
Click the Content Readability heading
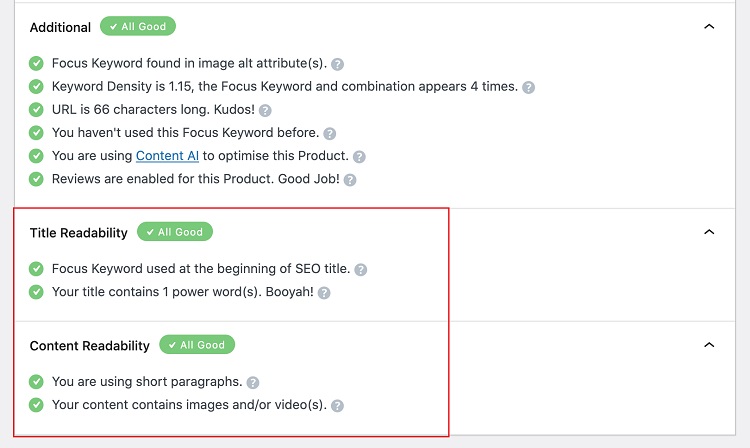90,346
